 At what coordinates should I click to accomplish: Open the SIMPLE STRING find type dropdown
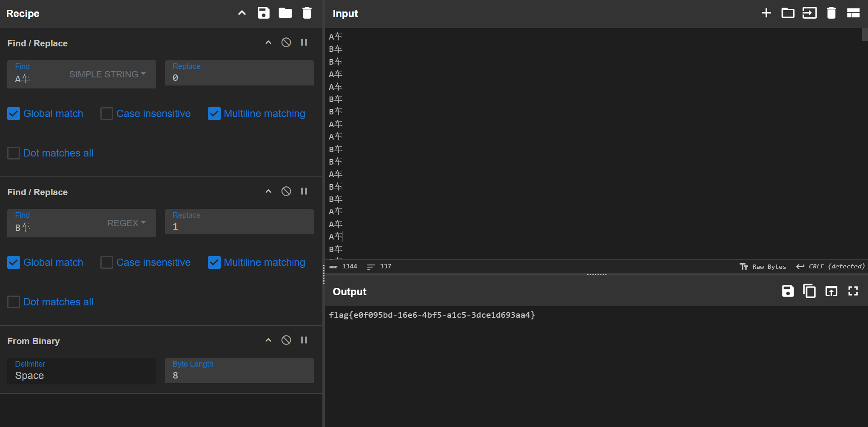(108, 74)
